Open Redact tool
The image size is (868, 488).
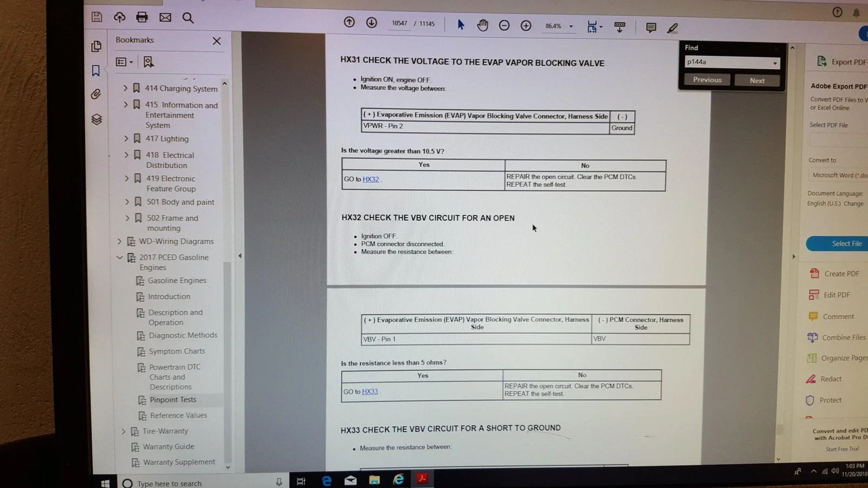coord(824,379)
